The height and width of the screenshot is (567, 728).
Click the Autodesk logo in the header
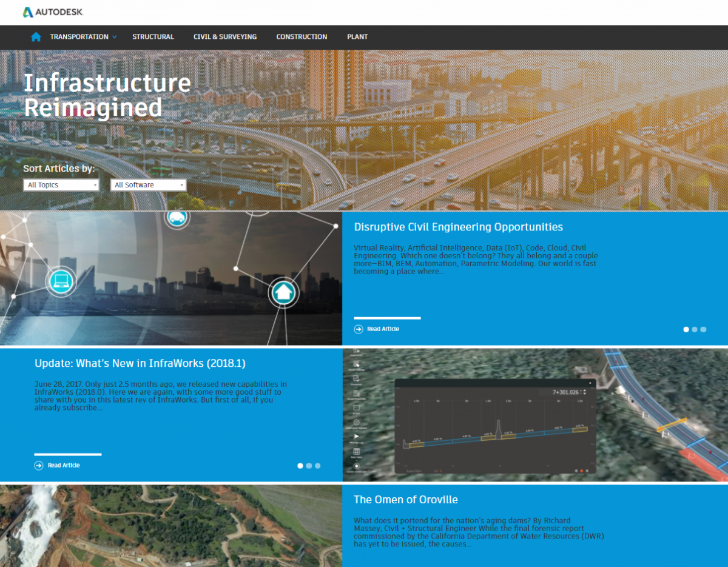coord(53,12)
